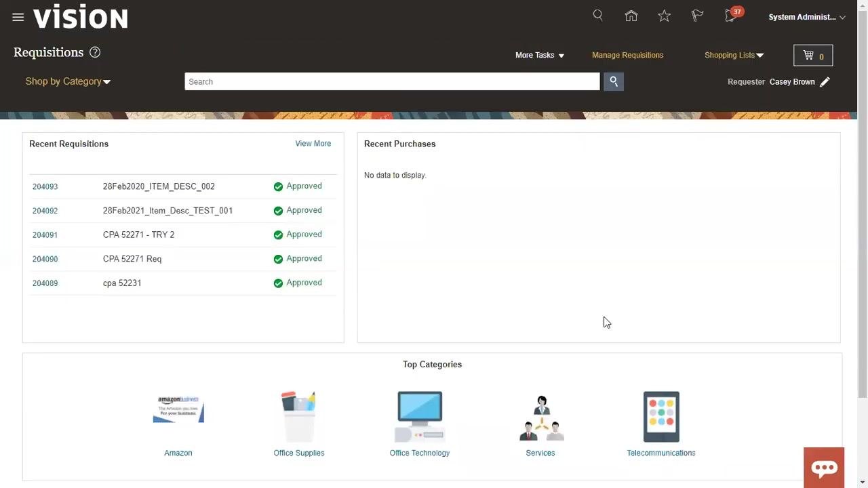Click the Requisitions help question icon

click(x=95, y=52)
